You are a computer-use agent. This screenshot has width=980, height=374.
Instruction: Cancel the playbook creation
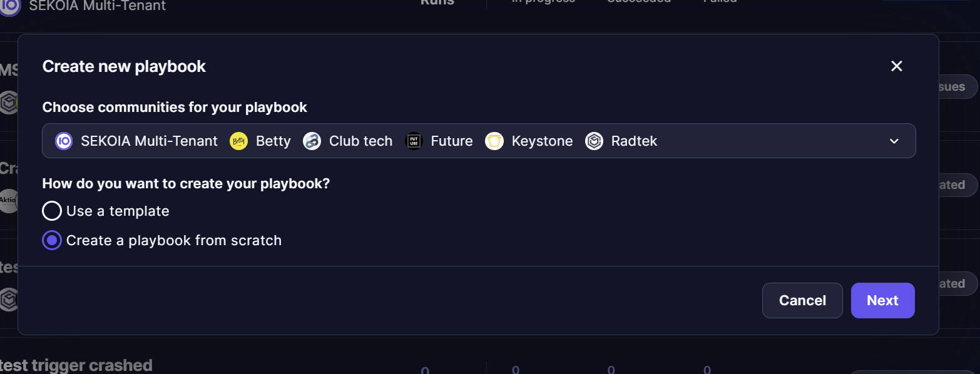tap(802, 300)
